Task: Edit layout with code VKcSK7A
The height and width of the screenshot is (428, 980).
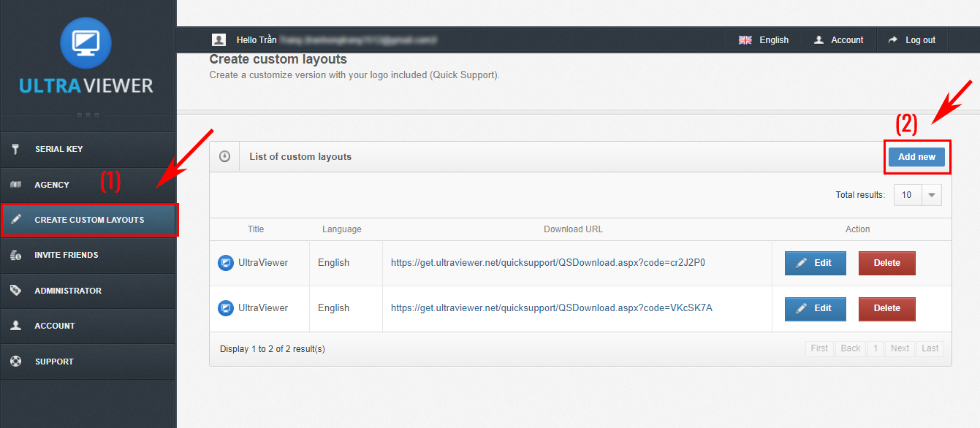Action: click(816, 308)
